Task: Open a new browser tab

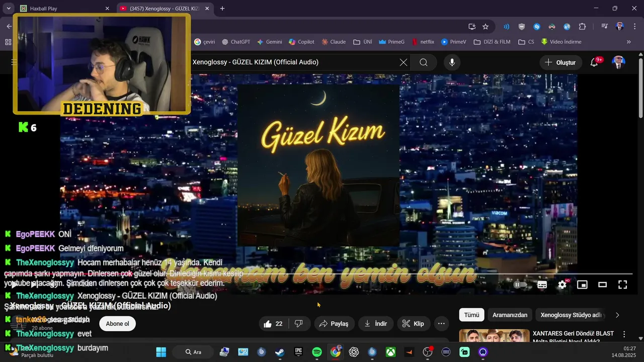Action: pyautogui.click(x=222, y=9)
